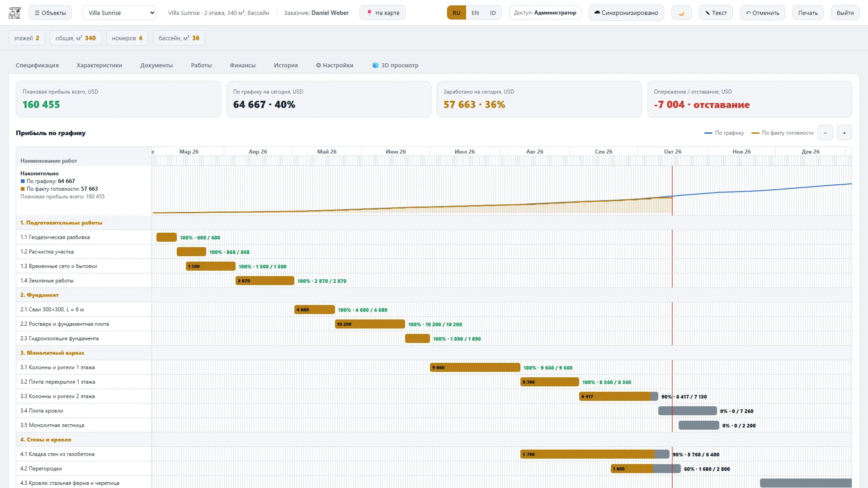
Task: Click the Синхронизировано cloud status
Action: [x=626, y=13]
